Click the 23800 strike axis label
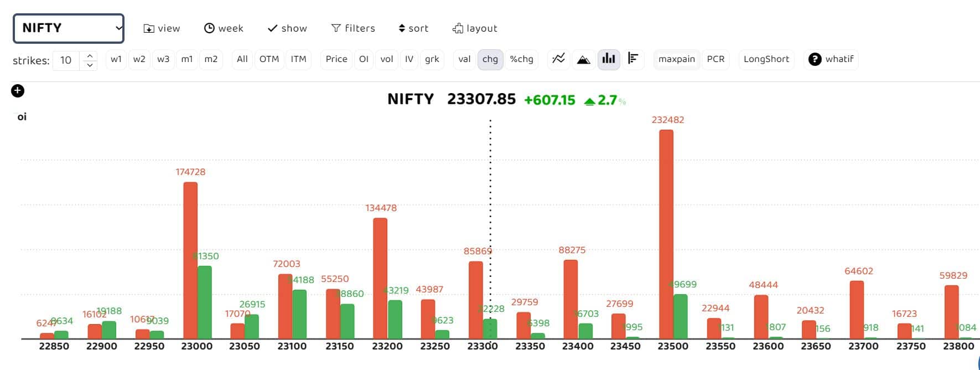The height and width of the screenshot is (370, 980). [x=958, y=346]
